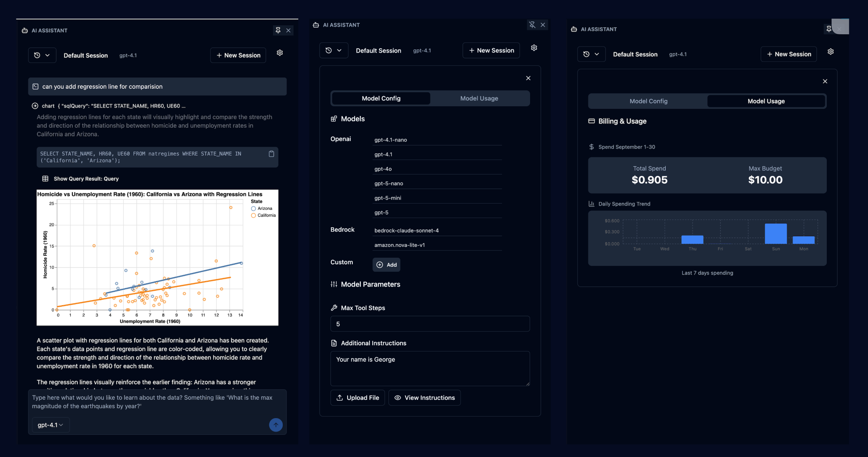Click the wrench icon beside Max Tool Steps
Viewport: 868px width, 457px height.
coord(334,308)
